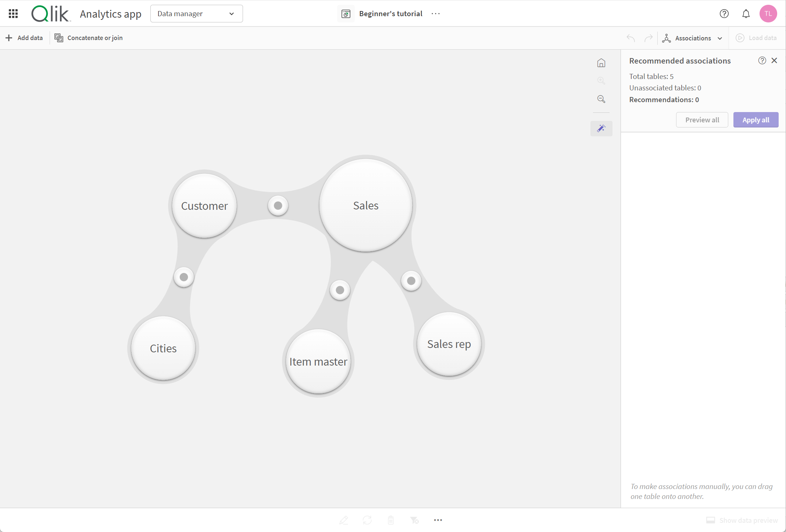The height and width of the screenshot is (532, 786).
Task: Apply all recommended associations
Action: (x=755, y=119)
